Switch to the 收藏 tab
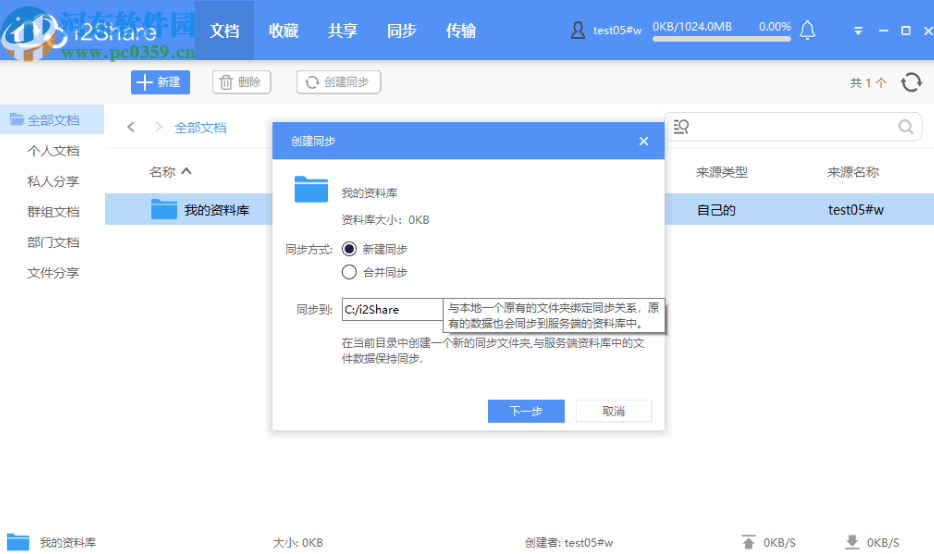934x554 pixels. [x=284, y=30]
